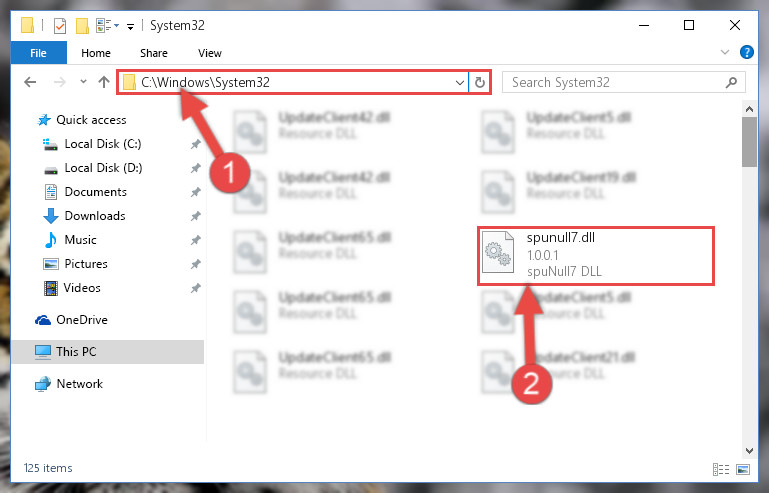Open Customize Quick Access Toolbar dropdown

[x=130, y=26]
